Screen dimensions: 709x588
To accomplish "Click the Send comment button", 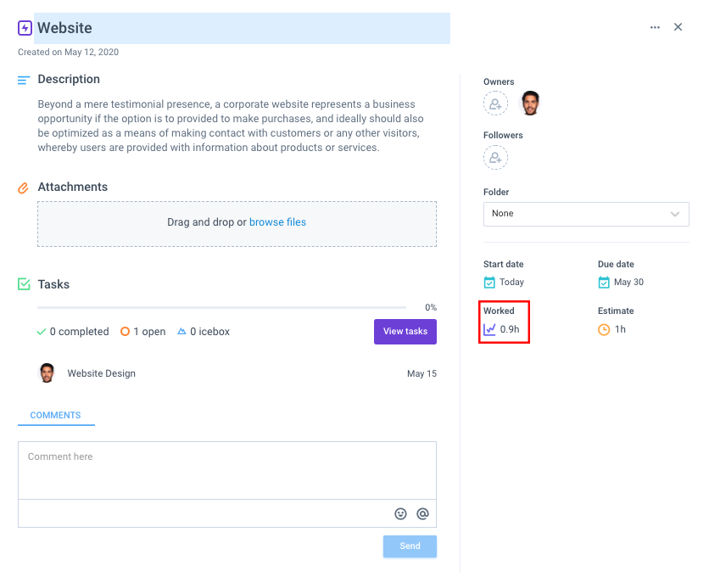I will [x=410, y=546].
